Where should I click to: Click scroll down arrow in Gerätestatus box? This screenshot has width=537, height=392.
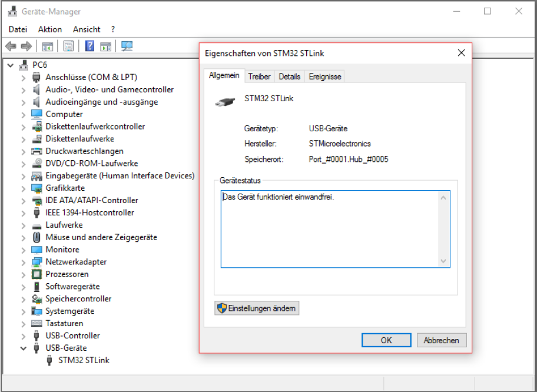pyautogui.click(x=443, y=261)
